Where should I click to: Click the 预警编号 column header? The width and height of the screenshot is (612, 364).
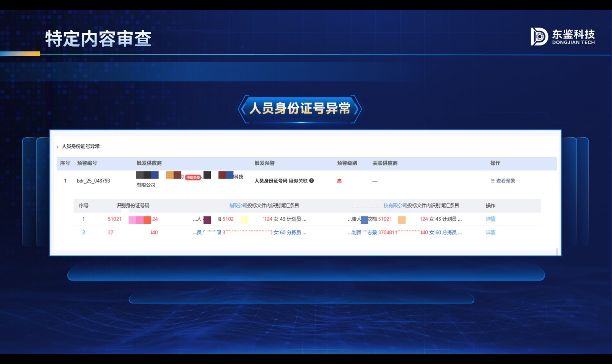tap(87, 163)
